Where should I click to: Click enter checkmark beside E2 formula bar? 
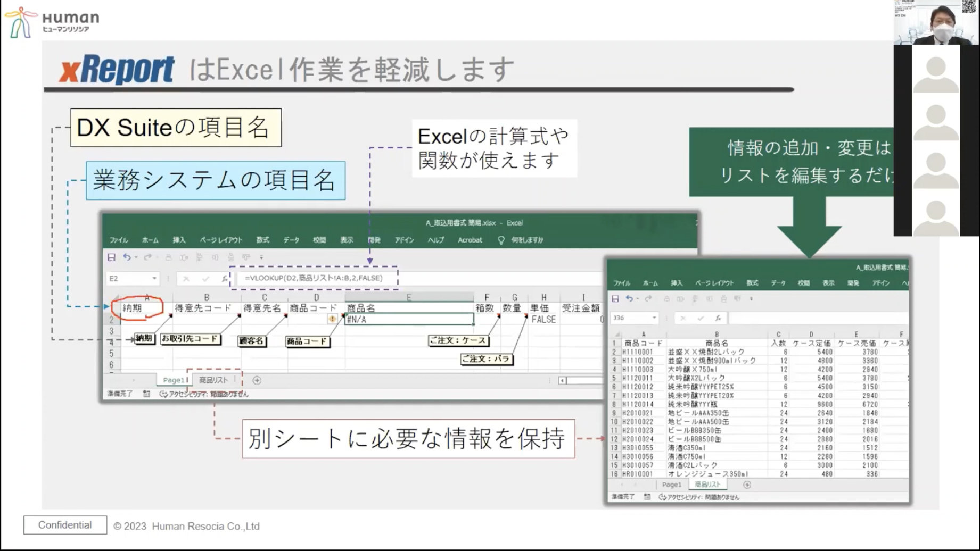click(205, 278)
